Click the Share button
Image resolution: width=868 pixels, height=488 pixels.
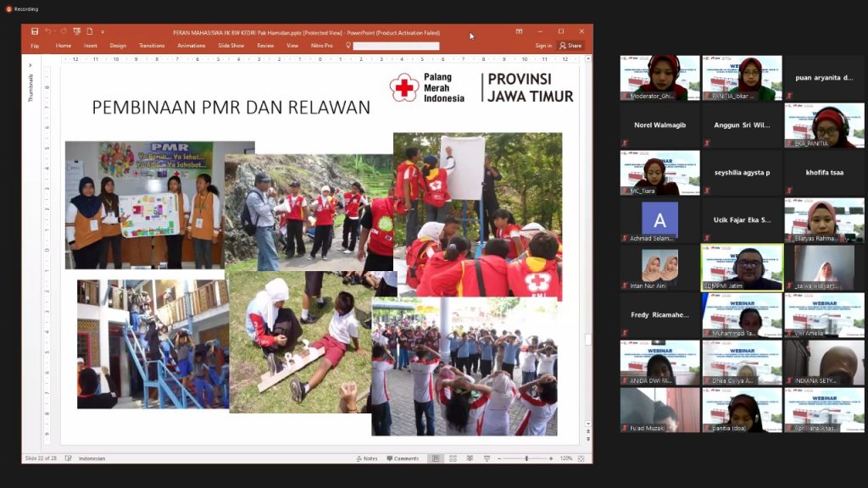click(x=570, y=46)
